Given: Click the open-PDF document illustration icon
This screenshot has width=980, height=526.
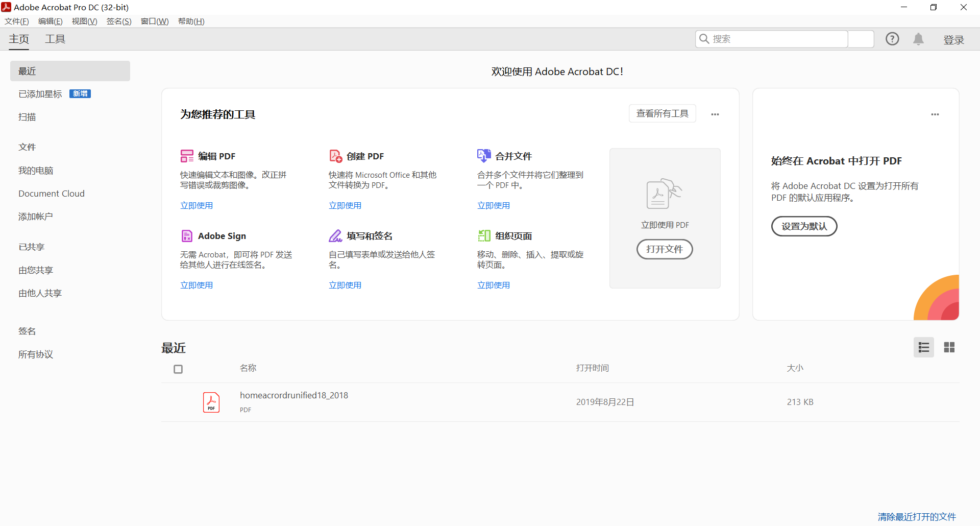Looking at the screenshot, I should 664,194.
